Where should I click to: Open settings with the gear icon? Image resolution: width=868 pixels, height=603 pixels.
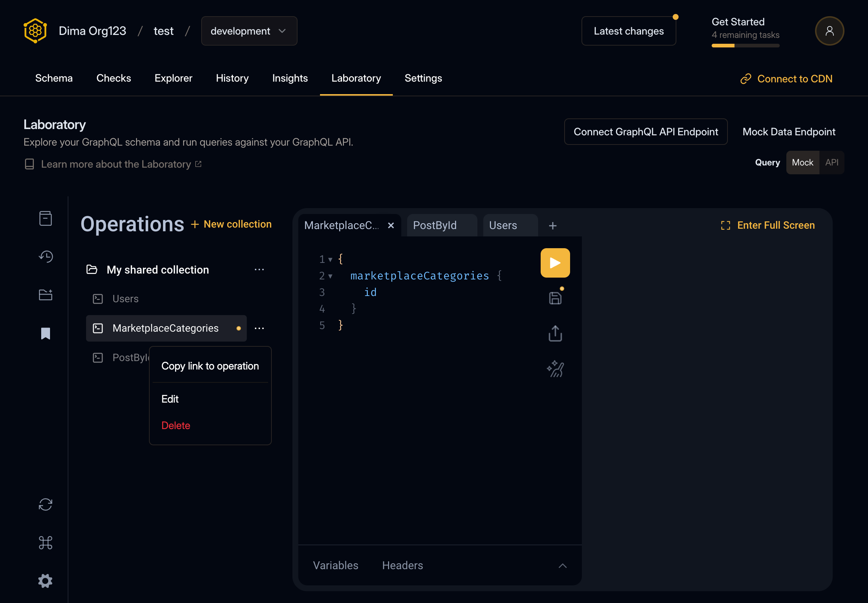tap(45, 581)
